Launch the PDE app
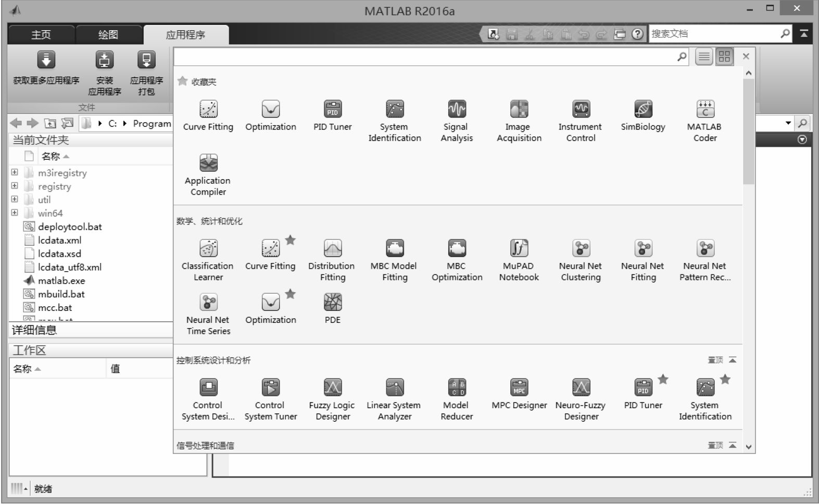This screenshot has height=504, width=819. click(x=333, y=308)
